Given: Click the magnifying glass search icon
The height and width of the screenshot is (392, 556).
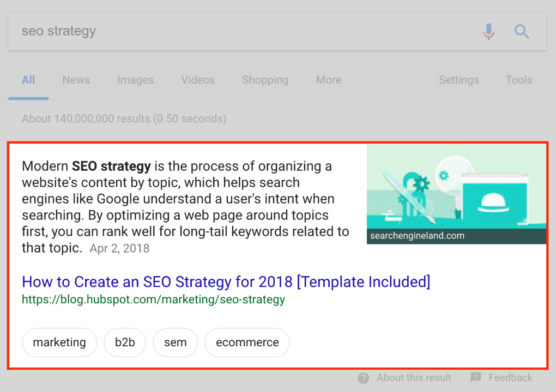Looking at the screenshot, I should (522, 32).
